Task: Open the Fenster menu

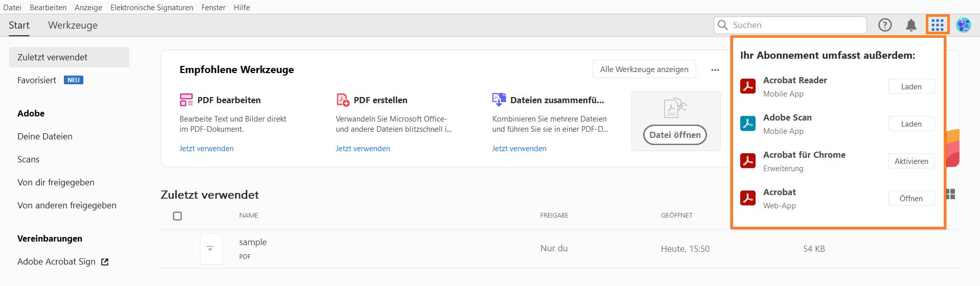Action: coord(213,7)
